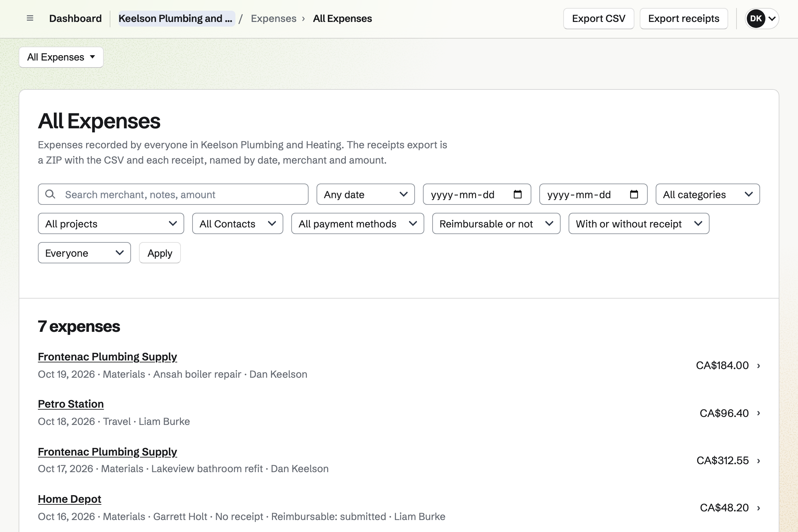
Task: Click the search magnifier icon
Action: pos(50,194)
